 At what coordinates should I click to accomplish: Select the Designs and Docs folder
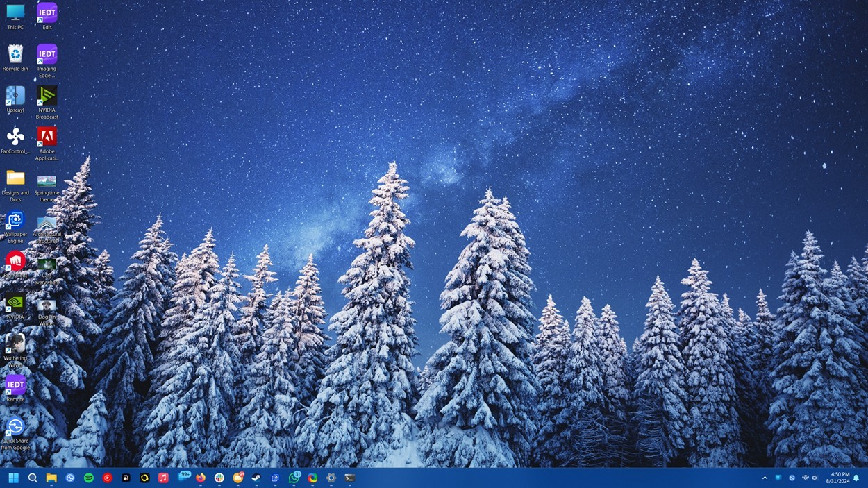click(15, 185)
